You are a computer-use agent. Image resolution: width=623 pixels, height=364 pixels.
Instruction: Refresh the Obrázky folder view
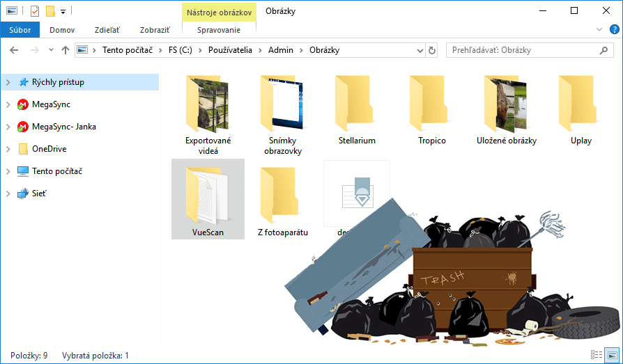[x=432, y=50]
